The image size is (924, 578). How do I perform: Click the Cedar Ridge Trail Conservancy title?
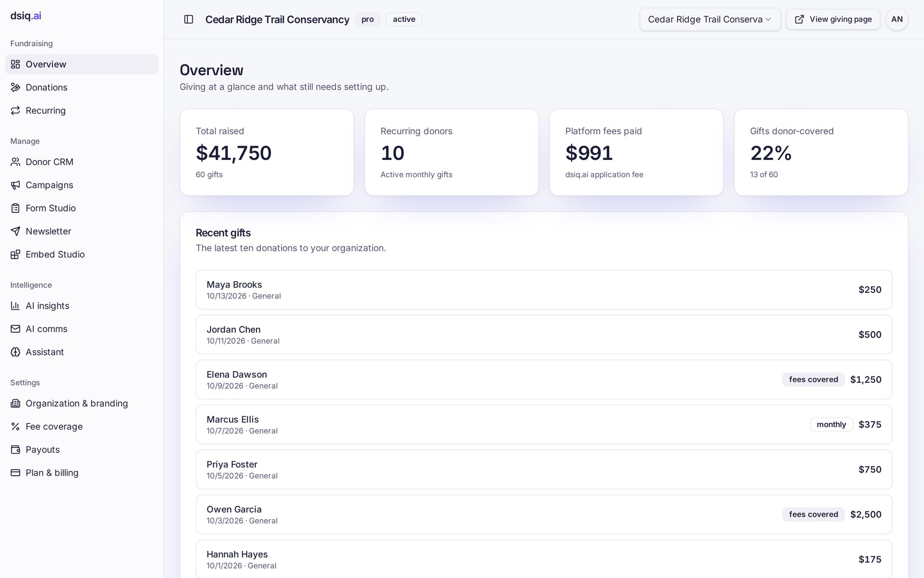(277, 19)
